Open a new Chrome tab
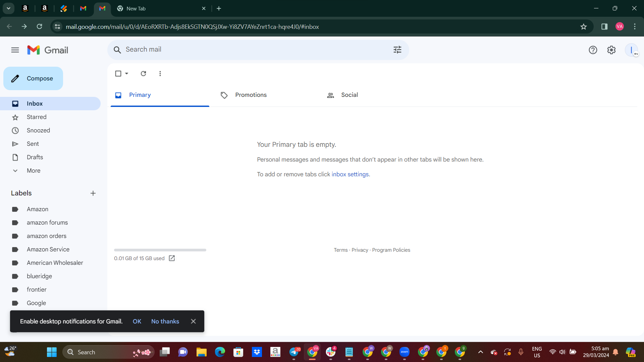The image size is (644, 362). 219,8
